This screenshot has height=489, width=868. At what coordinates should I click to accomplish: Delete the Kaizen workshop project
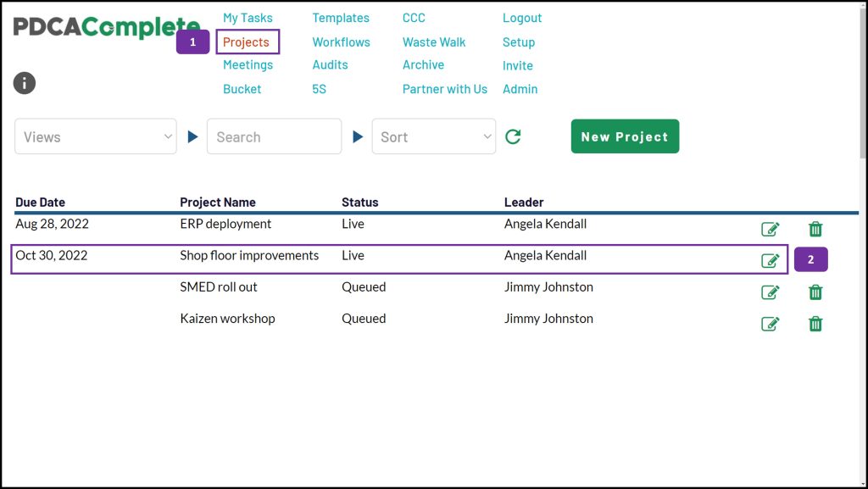pos(815,324)
